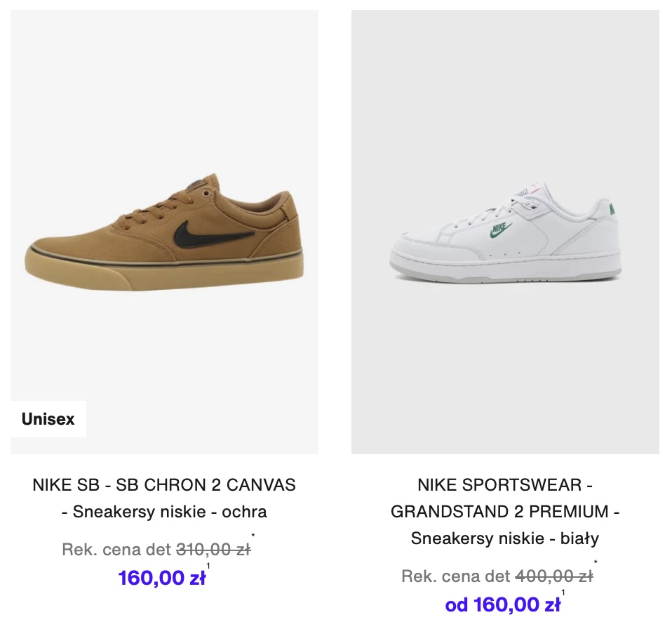
Task: Click the asterisk footnote after 400,00 zł
Action: [596, 562]
